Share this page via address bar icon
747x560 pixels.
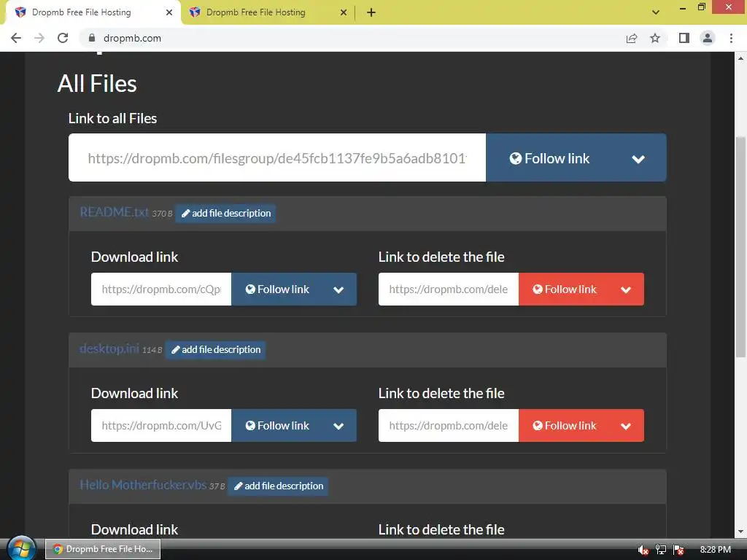(x=632, y=38)
